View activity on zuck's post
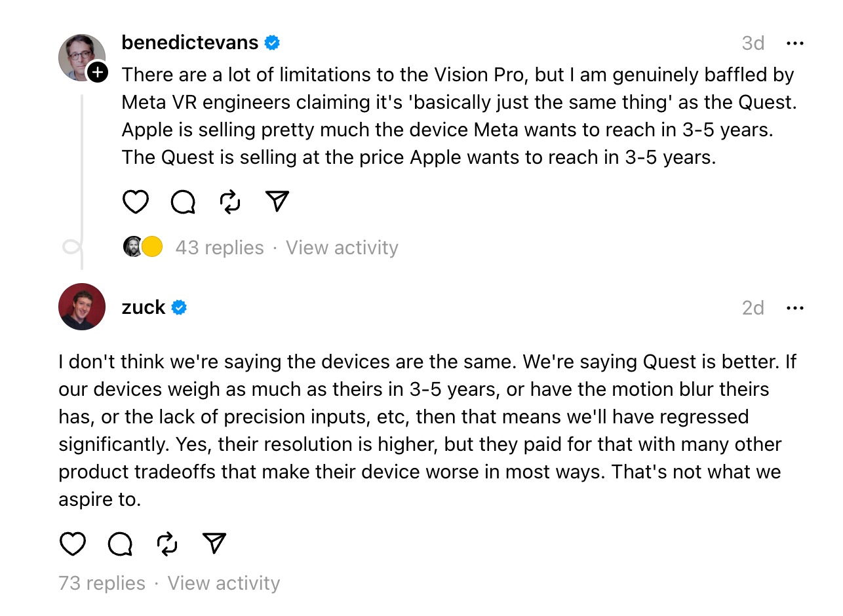This screenshot has width=843, height=616. (x=224, y=583)
